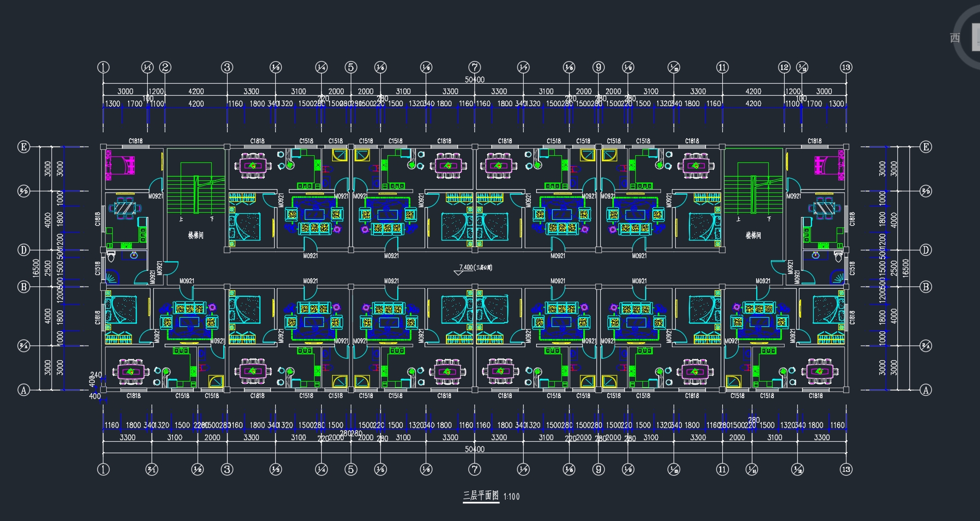Pick the 16500 vertical dimension on the left

(x=37, y=268)
